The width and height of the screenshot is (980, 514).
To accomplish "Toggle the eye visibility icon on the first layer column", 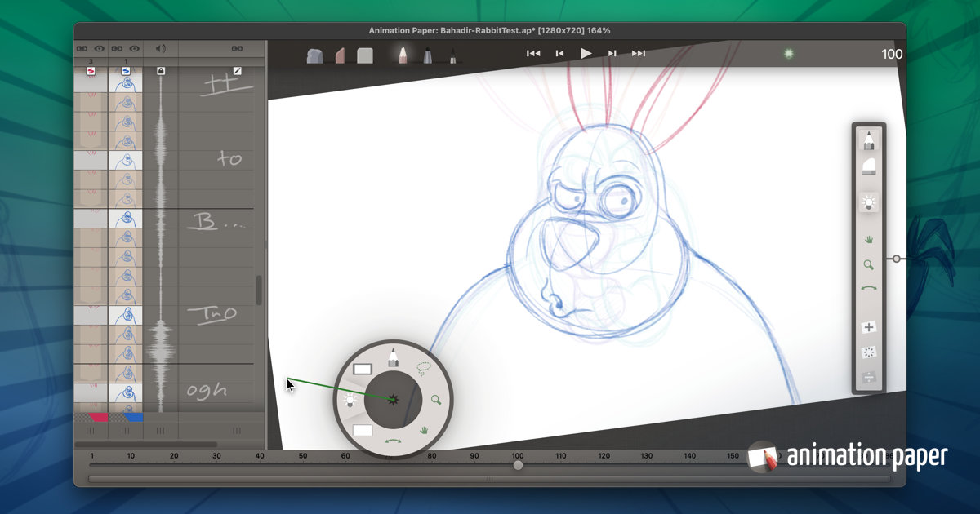I will [x=99, y=49].
